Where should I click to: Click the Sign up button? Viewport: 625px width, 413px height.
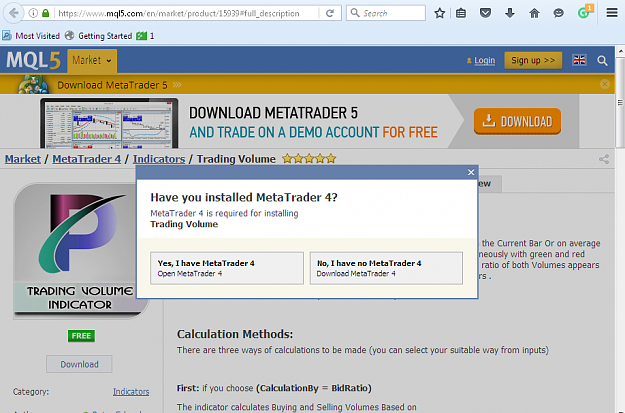[533, 60]
